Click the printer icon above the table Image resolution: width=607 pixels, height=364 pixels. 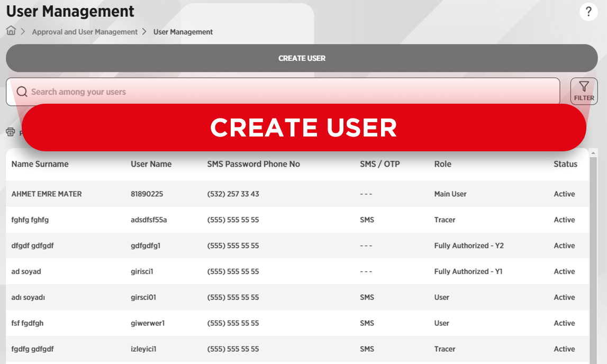(11, 132)
